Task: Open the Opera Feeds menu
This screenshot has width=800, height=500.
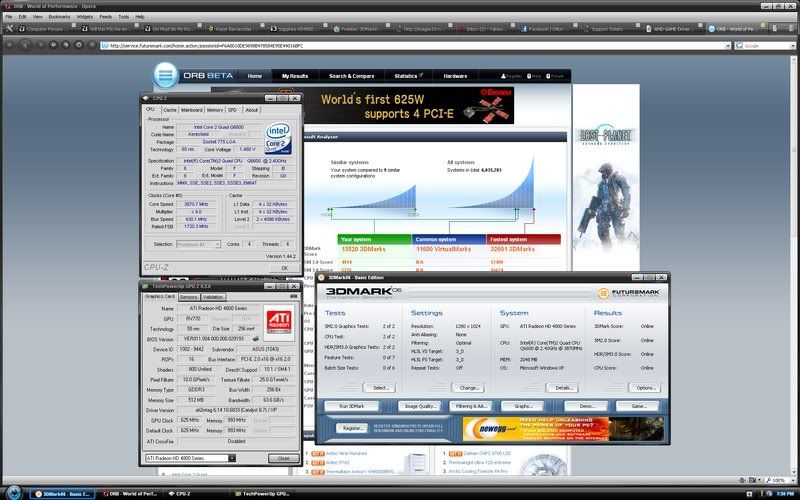Action: click(106, 17)
